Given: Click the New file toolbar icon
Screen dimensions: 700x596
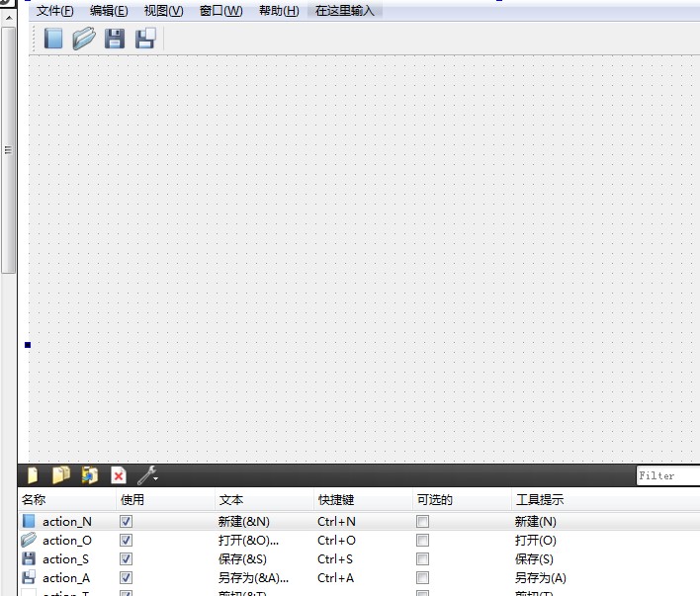Looking at the screenshot, I should (x=53, y=39).
